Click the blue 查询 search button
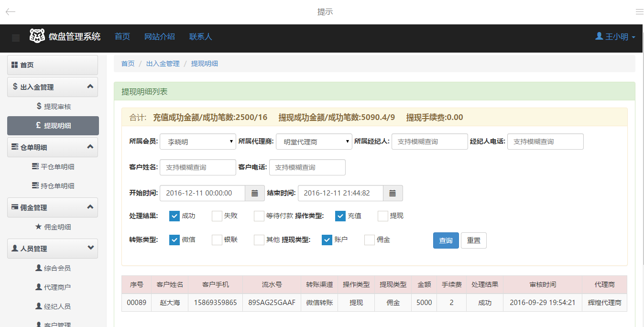This screenshot has height=327, width=644. [446, 240]
